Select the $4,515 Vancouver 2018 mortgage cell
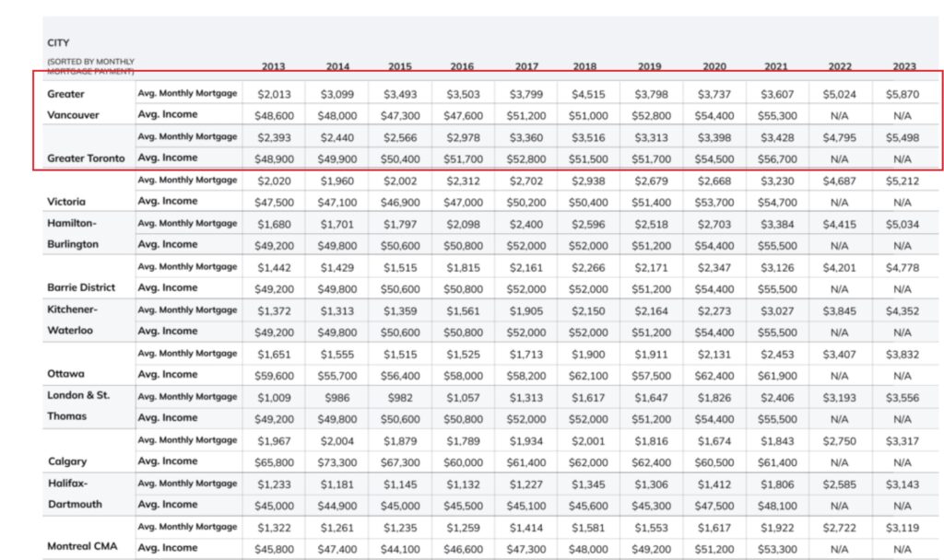 (587, 93)
